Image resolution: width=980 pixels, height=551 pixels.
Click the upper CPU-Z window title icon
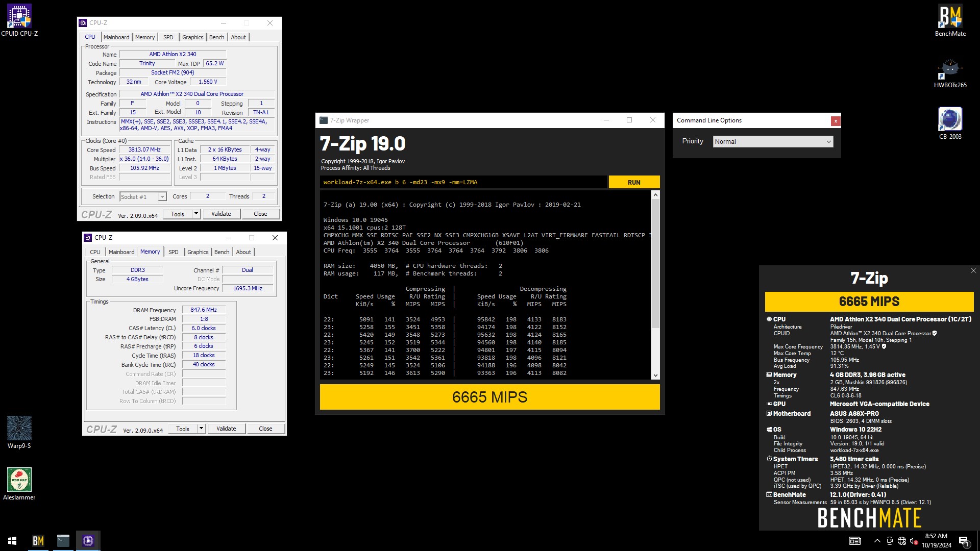(83, 23)
